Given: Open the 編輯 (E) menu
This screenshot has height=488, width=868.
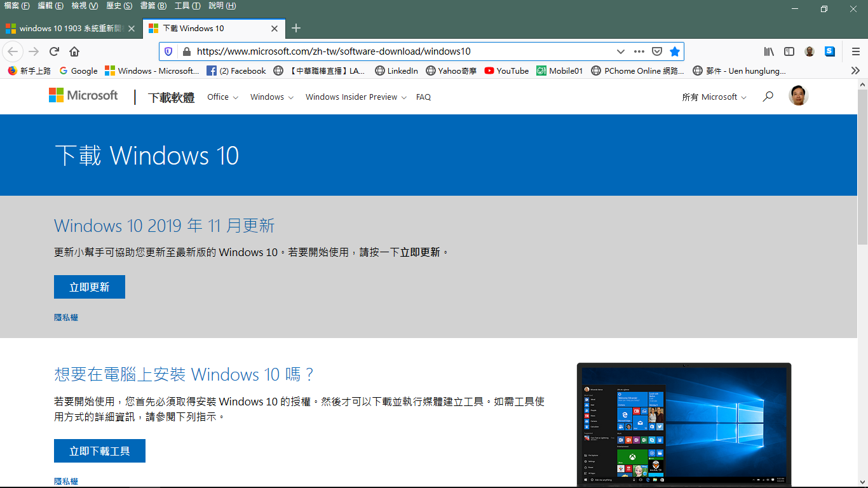Looking at the screenshot, I should click(51, 6).
